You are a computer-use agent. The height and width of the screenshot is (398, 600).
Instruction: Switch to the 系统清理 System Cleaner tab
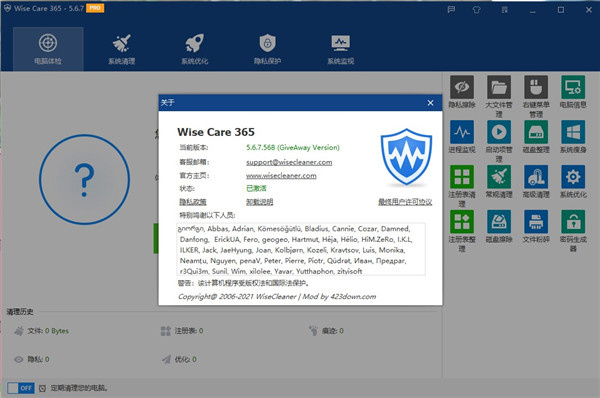pyautogui.click(x=121, y=49)
